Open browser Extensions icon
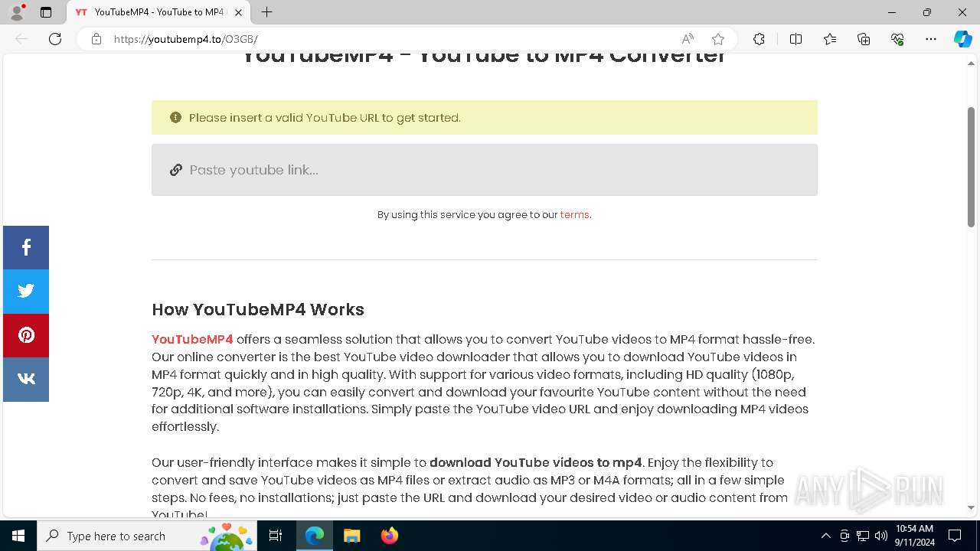This screenshot has width=980, height=551. pyautogui.click(x=759, y=39)
